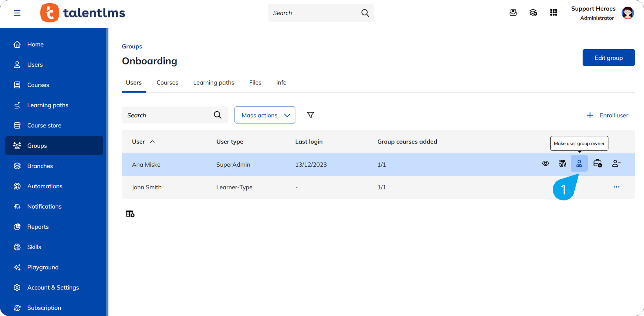This screenshot has height=316, width=644.
Task: Go to Home in sidebar
Action: [x=54, y=44]
